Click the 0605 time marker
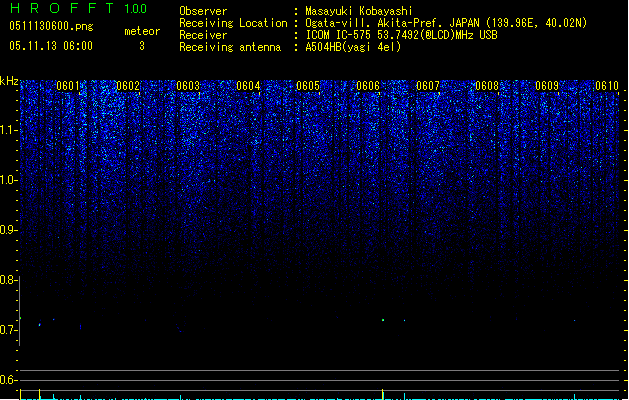The width and height of the screenshot is (629, 400). point(308,86)
